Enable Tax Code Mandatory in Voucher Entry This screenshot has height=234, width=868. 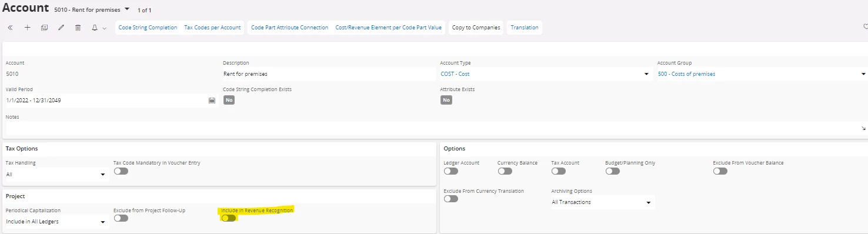[x=121, y=171]
